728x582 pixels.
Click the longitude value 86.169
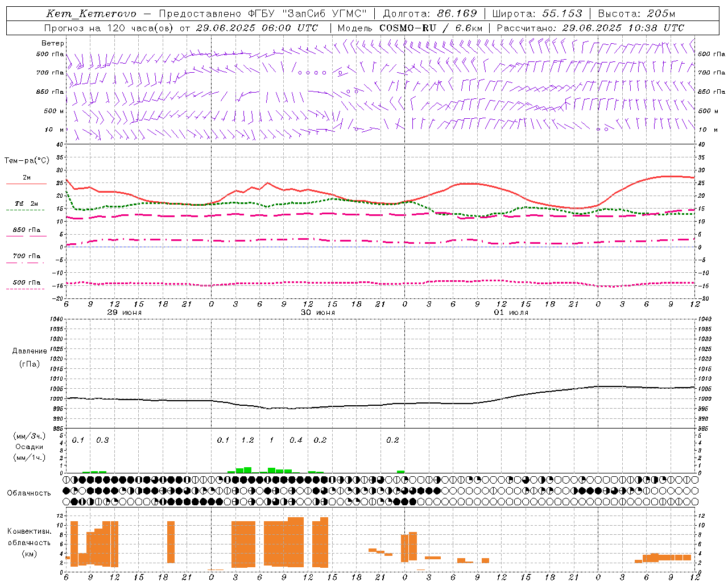(457, 14)
